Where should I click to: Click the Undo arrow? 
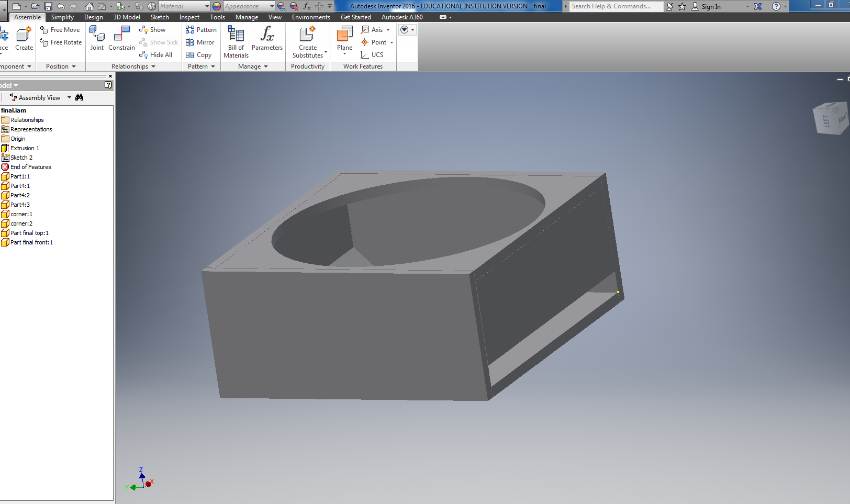tap(61, 6)
